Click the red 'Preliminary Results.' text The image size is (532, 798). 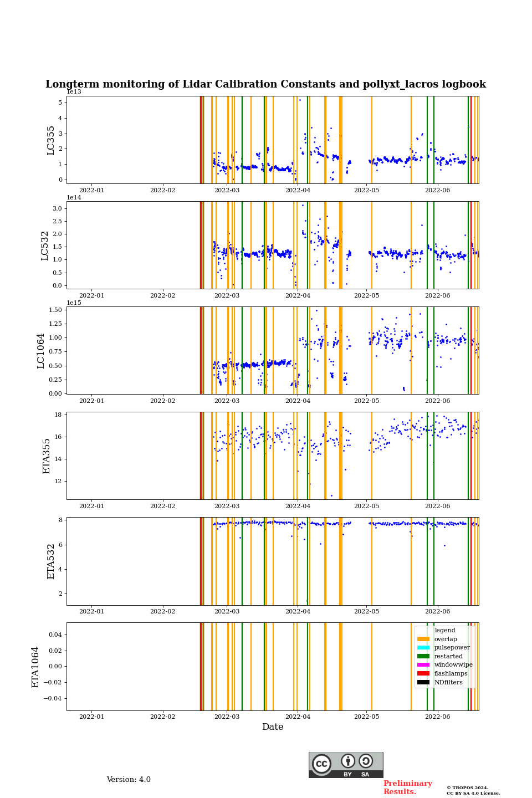coord(408,787)
